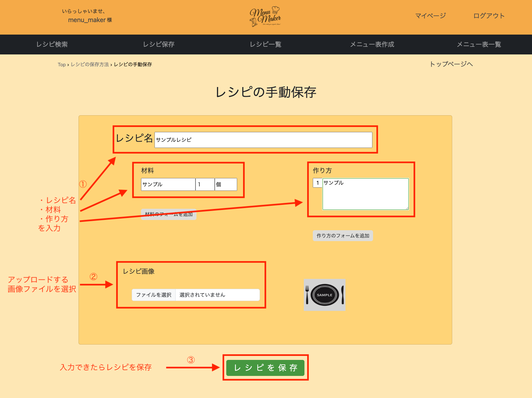Click ingredient quantity field showing 1
Image resolution: width=532 pixels, height=398 pixels.
pyautogui.click(x=205, y=184)
